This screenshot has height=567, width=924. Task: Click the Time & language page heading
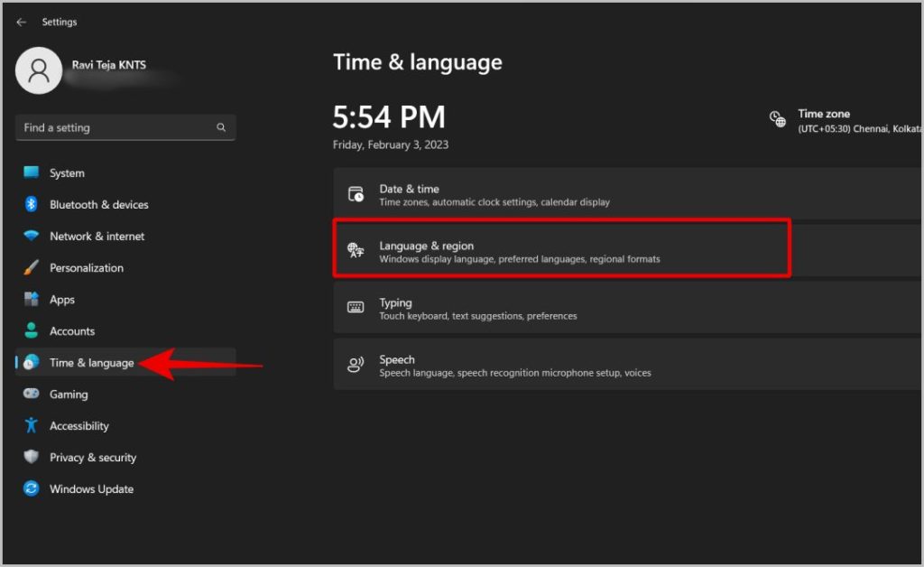pyautogui.click(x=417, y=62)
